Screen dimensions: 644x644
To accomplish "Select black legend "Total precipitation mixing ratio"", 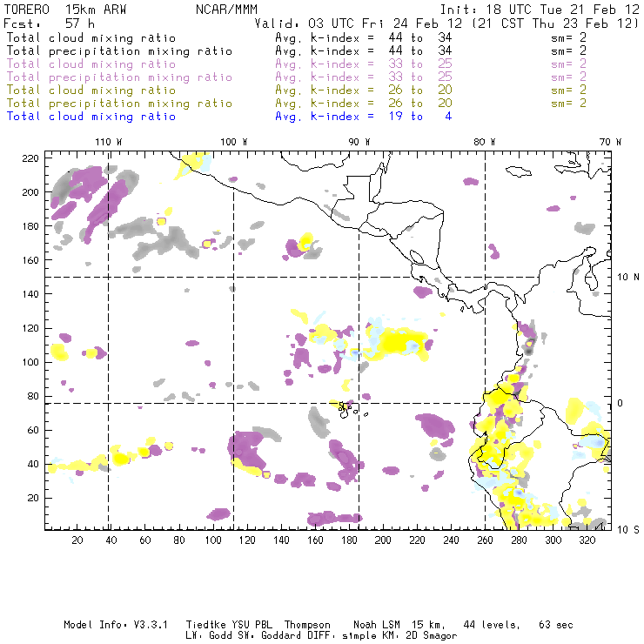I will click(119, 51).
